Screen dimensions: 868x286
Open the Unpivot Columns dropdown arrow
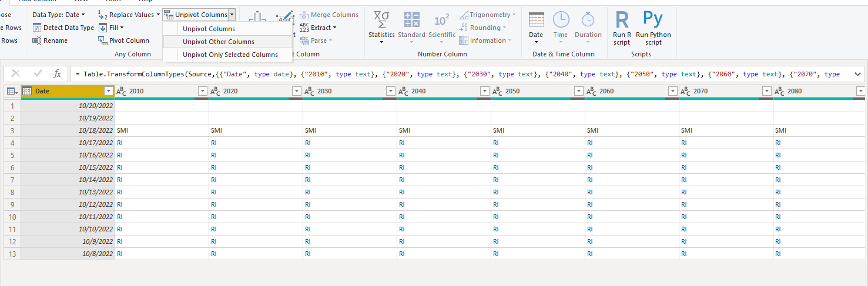point(232,15)
